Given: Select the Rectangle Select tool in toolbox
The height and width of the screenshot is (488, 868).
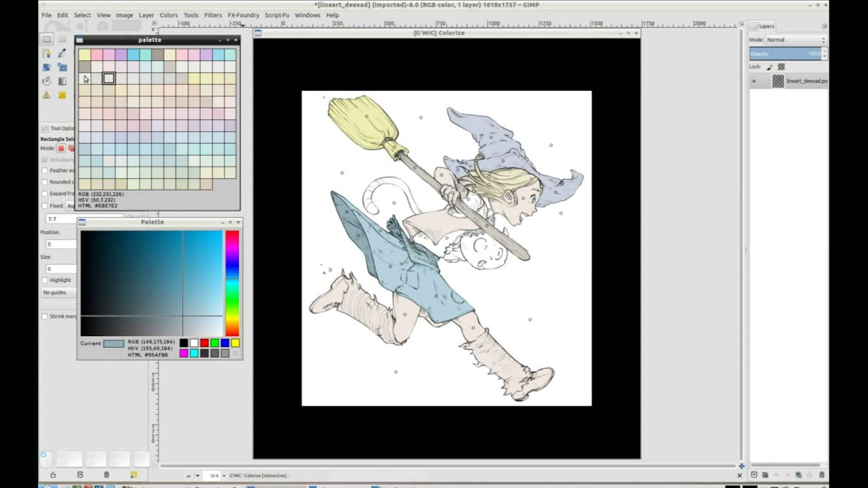Looking at the screenshot, I should (47, 39).
